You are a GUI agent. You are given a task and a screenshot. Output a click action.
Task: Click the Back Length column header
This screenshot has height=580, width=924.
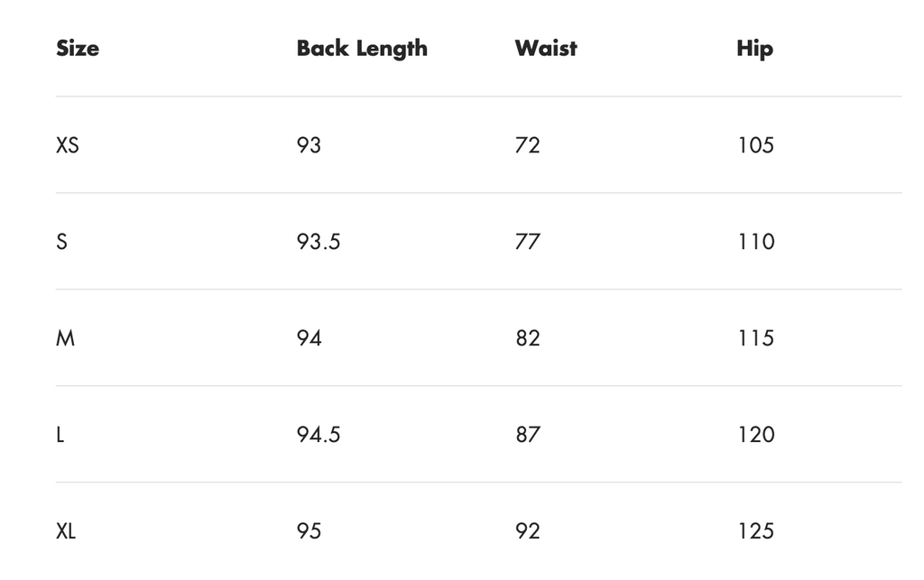(362, 49)
